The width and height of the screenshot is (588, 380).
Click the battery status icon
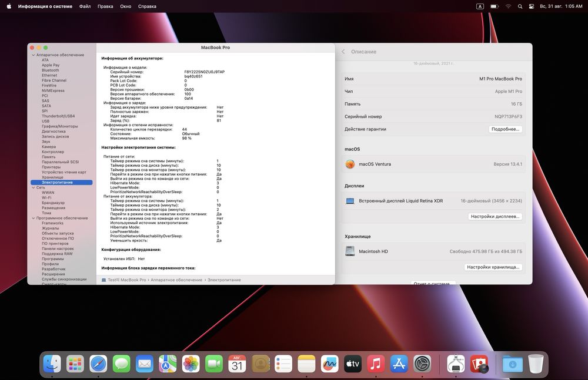pyautogui.click(x=495, y=6)
